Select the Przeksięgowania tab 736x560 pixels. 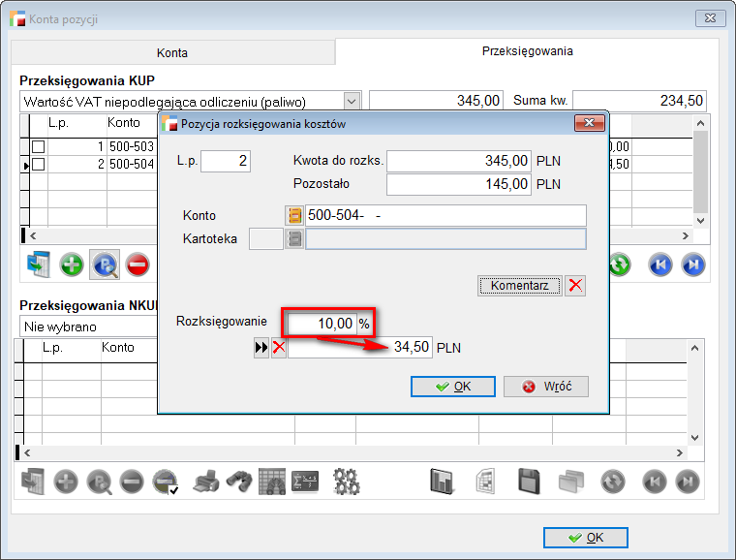click(527, 51)
